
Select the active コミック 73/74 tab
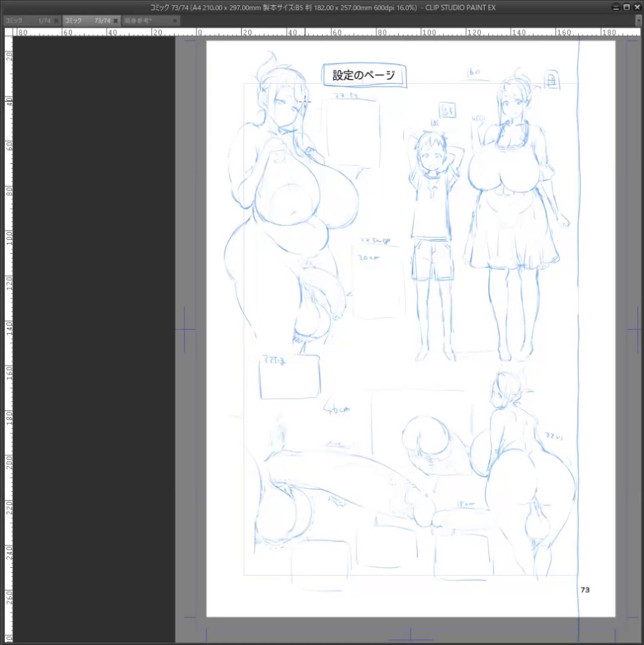tap(87, 20)
